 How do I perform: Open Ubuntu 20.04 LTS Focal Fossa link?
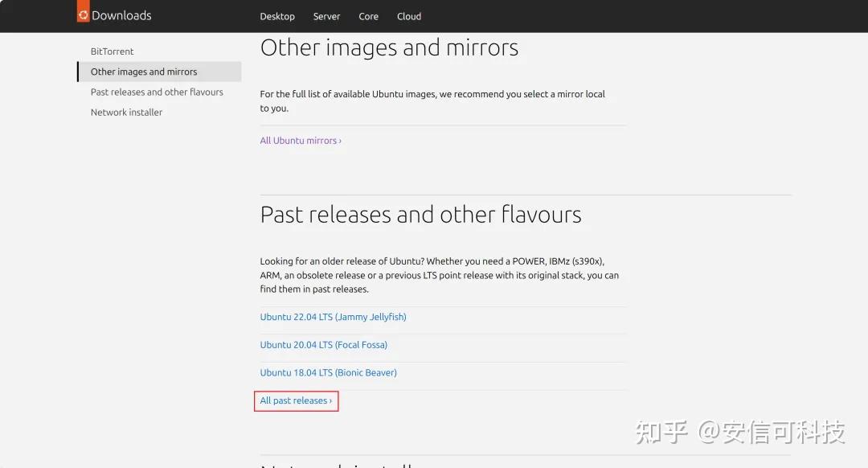tap(324, 344)
